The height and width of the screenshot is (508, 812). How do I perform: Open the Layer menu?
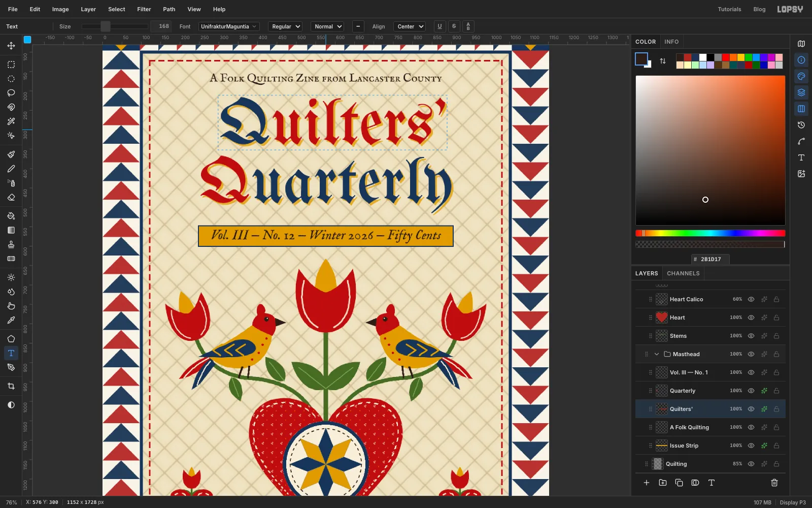click(x=88, y=9)
